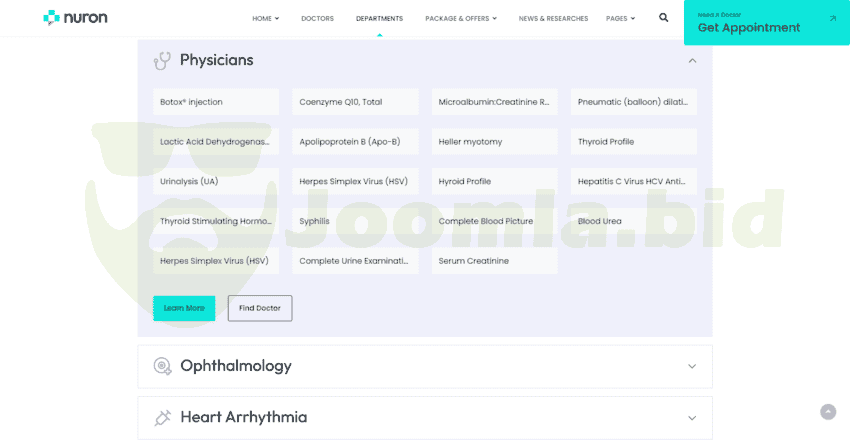Click the scroll-to-top arrow icon

pyautogui.click(x=828, y=412)
